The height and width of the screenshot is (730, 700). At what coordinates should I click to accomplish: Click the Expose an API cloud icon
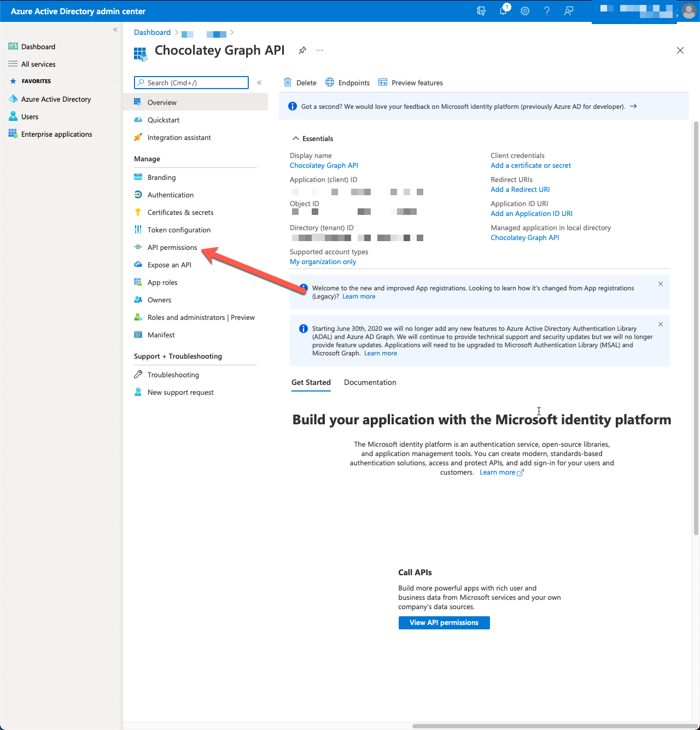138,265
